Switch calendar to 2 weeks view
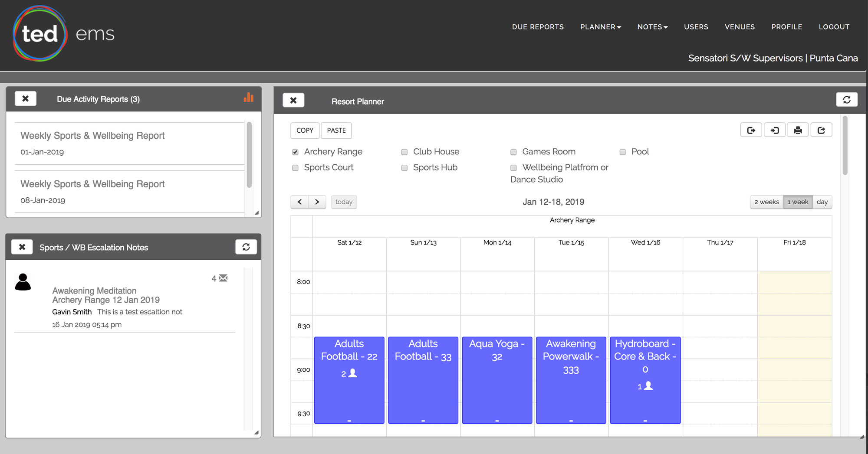The height and width of the screenshot is (454, 868). [766, 202]
